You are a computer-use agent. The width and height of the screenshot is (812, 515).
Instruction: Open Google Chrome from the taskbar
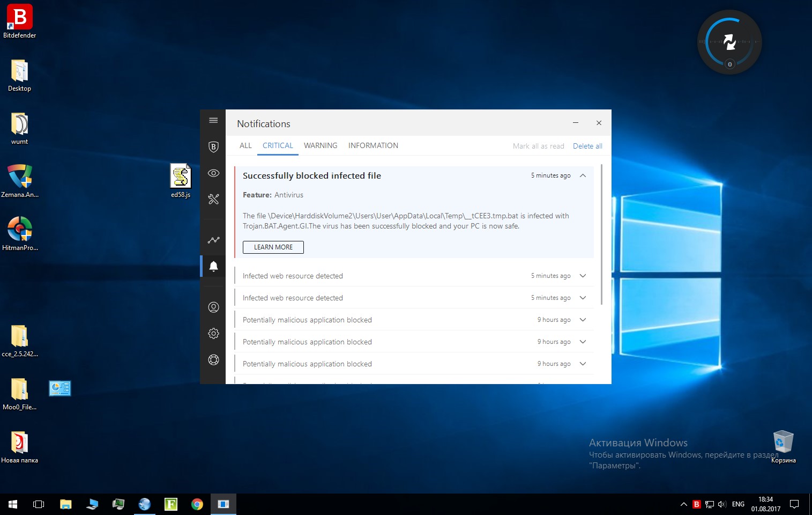197,504
